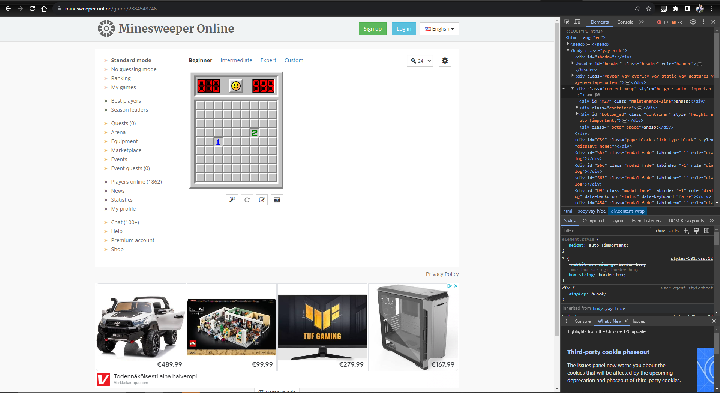The image size is (720, 393).
Task: Toggle DevTools device toolbar icon
Action: tap(577, 22)
